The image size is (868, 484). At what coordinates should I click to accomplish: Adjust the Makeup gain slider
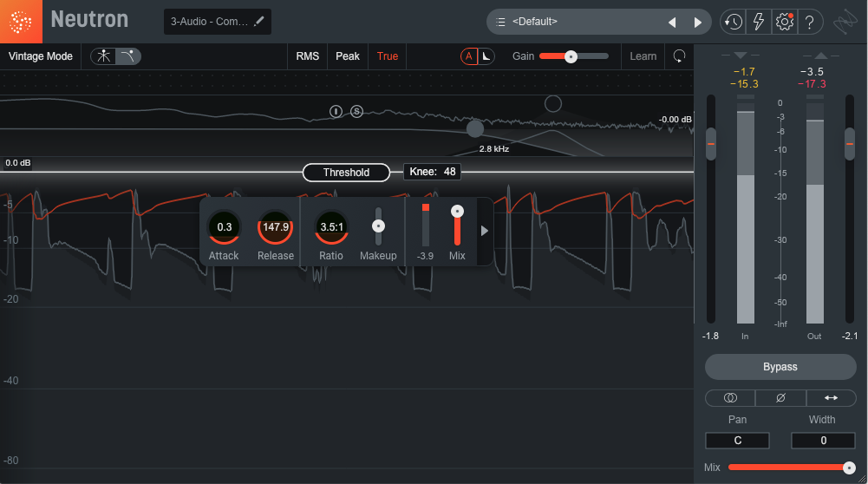point(378,226)
